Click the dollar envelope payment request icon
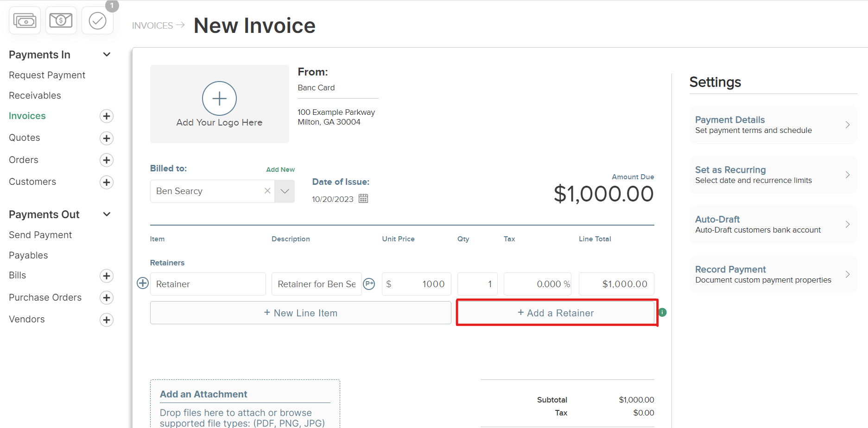The height and width of the screenshot is (428, 868). [x=61, y=20]
